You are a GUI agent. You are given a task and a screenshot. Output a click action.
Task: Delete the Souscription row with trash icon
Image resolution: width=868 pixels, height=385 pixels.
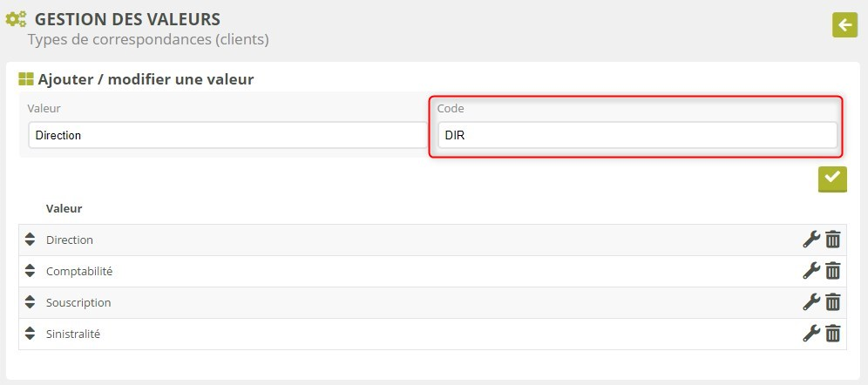833,302
